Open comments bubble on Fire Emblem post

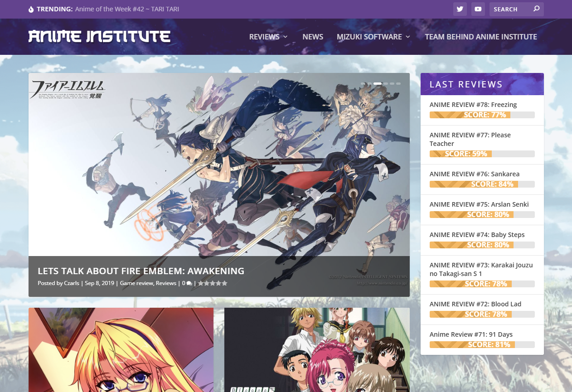click(187, 283)
